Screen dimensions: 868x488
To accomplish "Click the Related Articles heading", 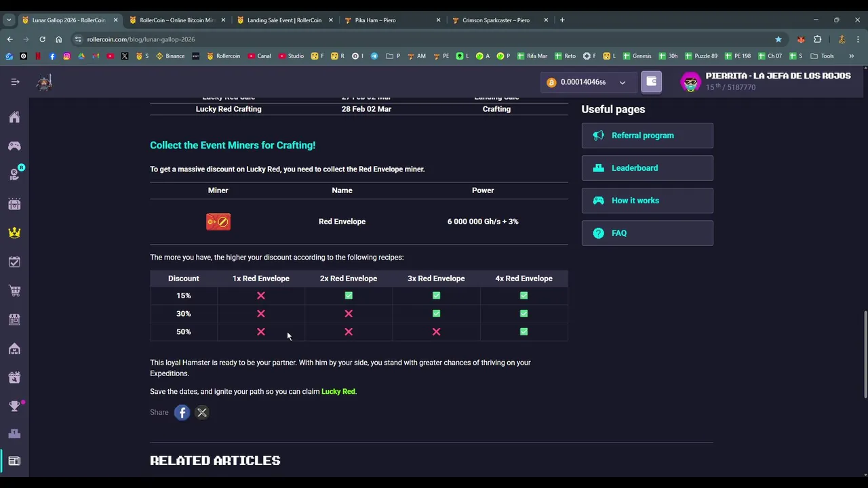I will 215,460.
